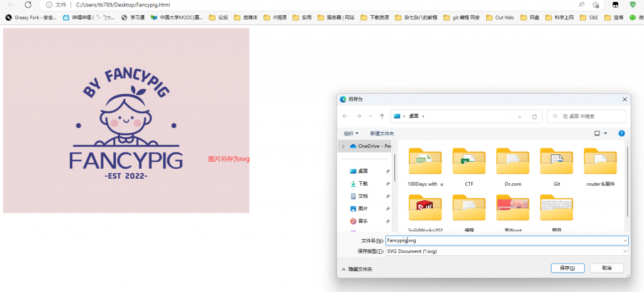Click the 取消 button
The width and height of the screenshot is (644, 292).
point(607,268)
